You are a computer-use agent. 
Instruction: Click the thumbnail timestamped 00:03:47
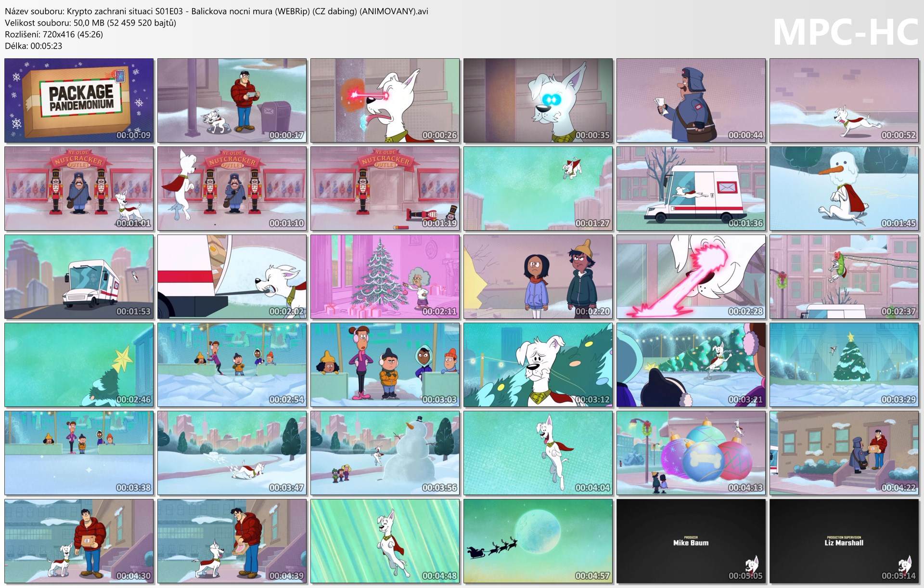232,453
